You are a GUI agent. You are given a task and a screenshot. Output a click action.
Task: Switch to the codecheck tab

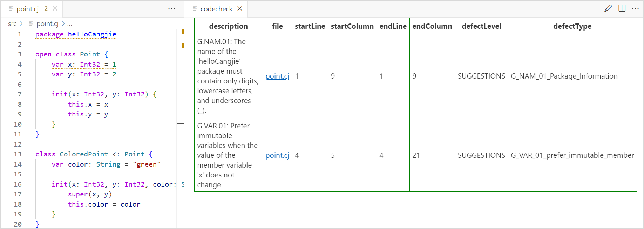coord(216,9)
